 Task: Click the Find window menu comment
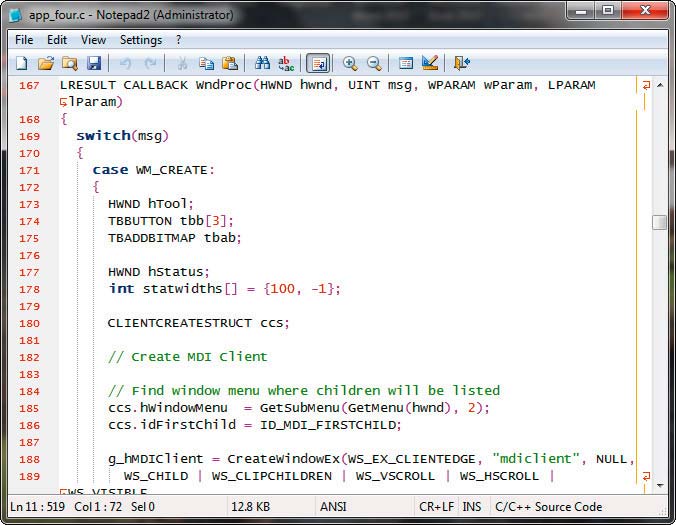tap(304, 391)
